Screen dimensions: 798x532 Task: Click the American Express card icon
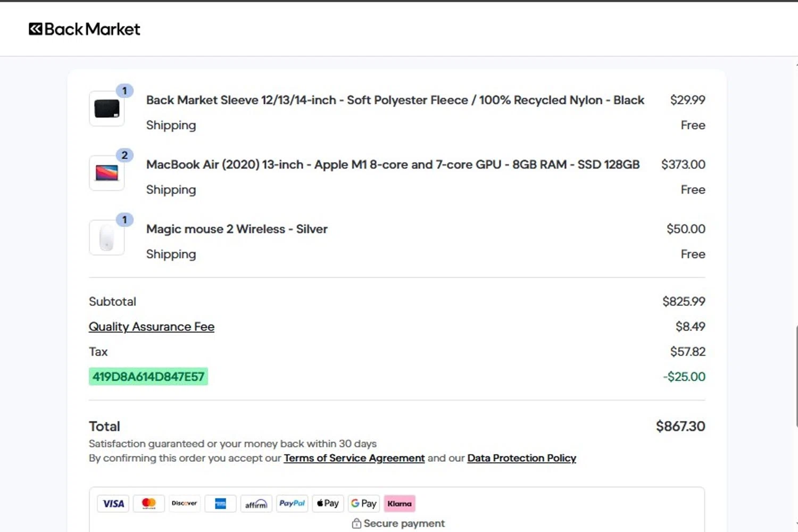(220, 503)
